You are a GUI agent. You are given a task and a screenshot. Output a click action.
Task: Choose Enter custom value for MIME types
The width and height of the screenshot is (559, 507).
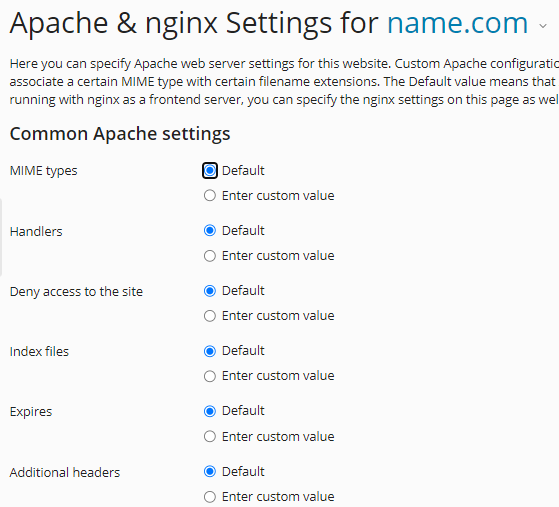click(x=210, y=195)
